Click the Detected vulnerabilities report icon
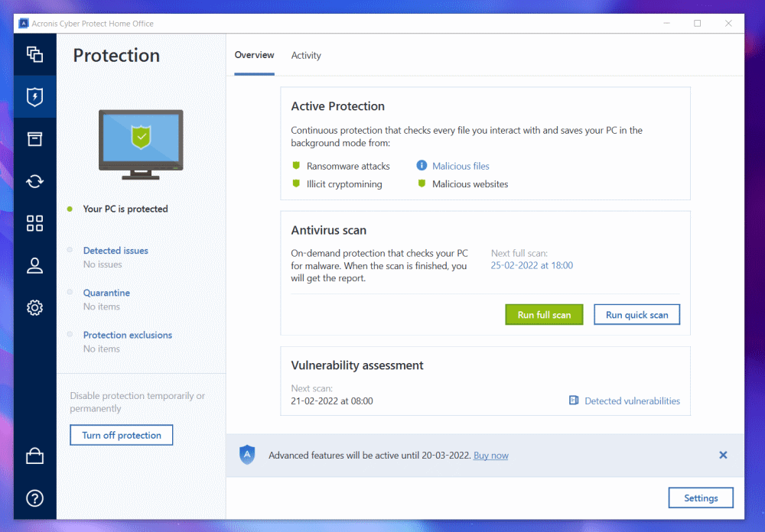 point(574,401)
